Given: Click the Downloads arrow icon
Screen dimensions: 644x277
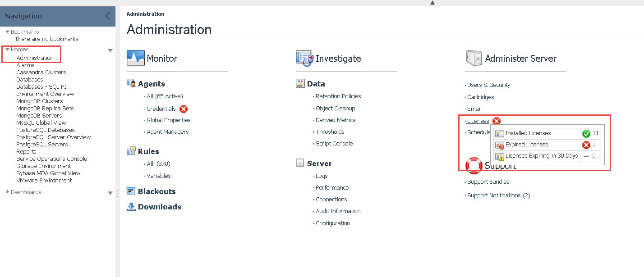Looking at the screenshot, I should click(x=131, y=207).
